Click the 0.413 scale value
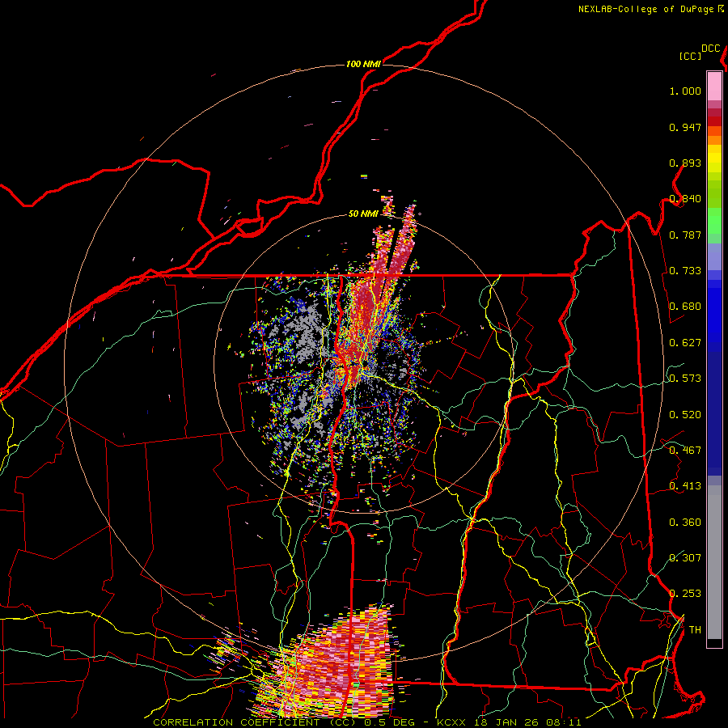This screenshot has width=728, height=728. click(685, 486)
